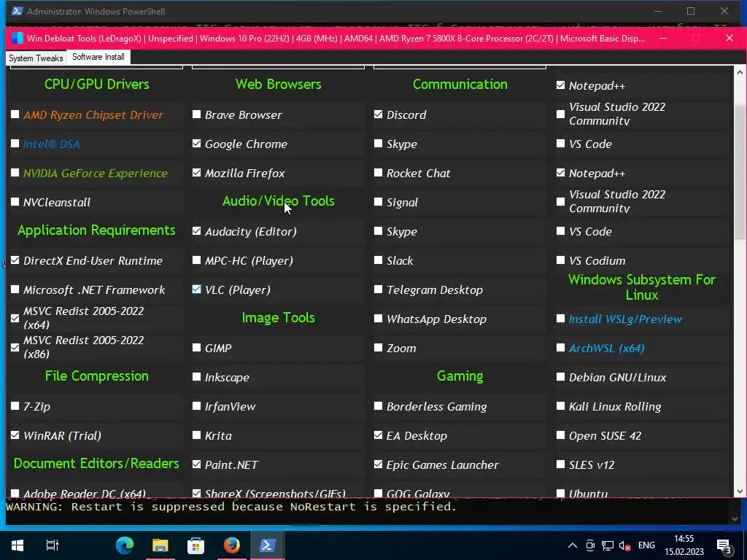Screen dimensions: 747x560
Task: Check the Intel DSA checkbox
Action: point(15,144)
